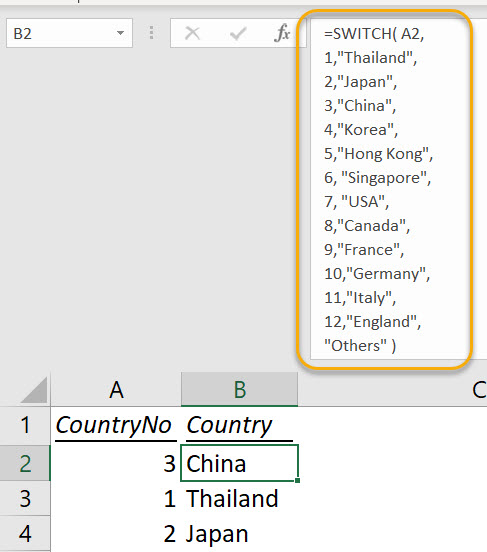
Task: Select column A header
Action: (x=116, y=389)
